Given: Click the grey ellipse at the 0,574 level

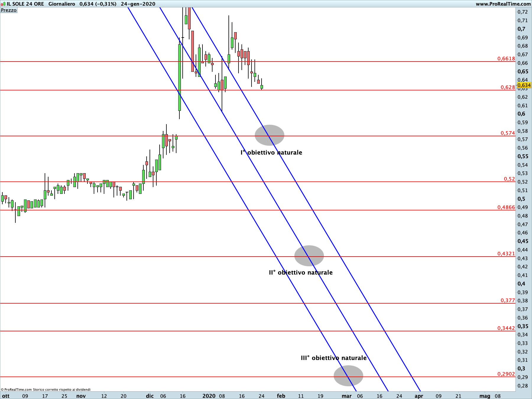Looking at the screenshot, I should tap(270, 135).
